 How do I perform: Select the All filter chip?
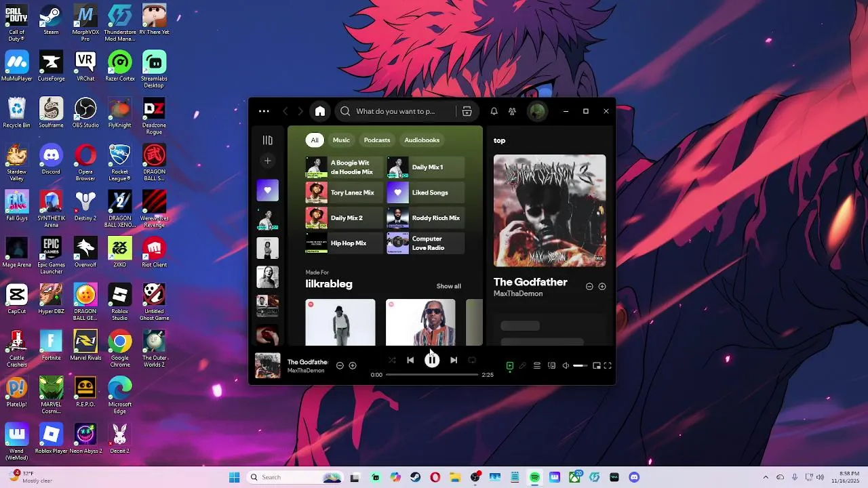[314, 140]
